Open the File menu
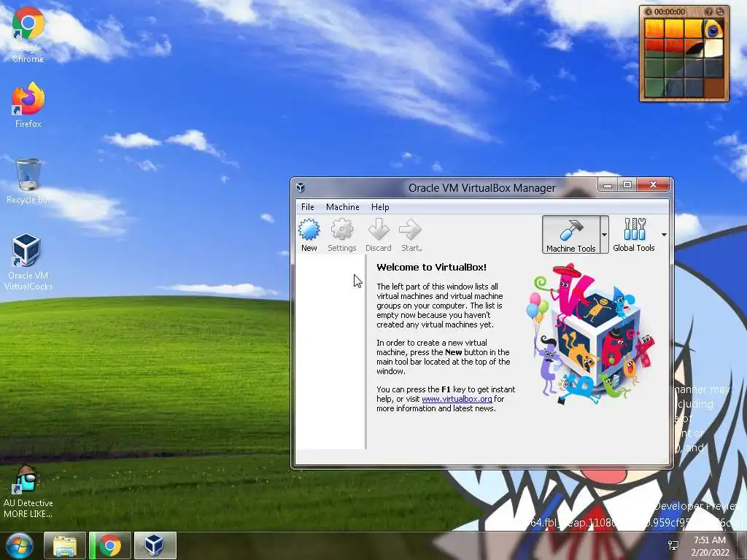 pos(308,206)
